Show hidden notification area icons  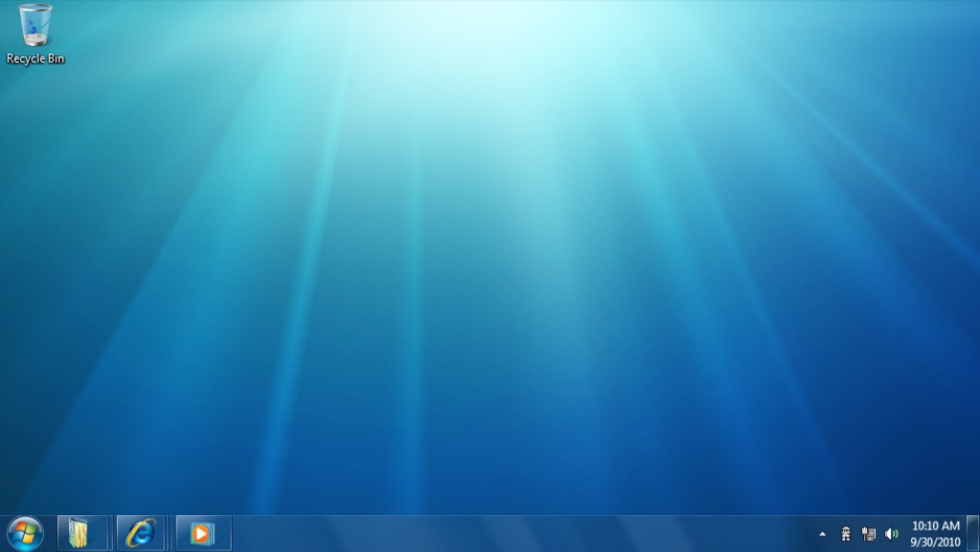[822, 534]
